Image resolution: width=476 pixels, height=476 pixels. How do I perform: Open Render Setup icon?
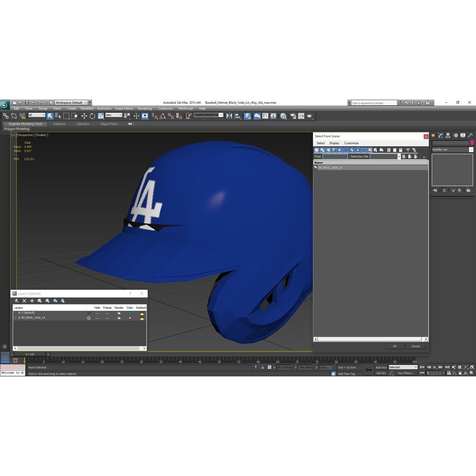pos(293,115)
